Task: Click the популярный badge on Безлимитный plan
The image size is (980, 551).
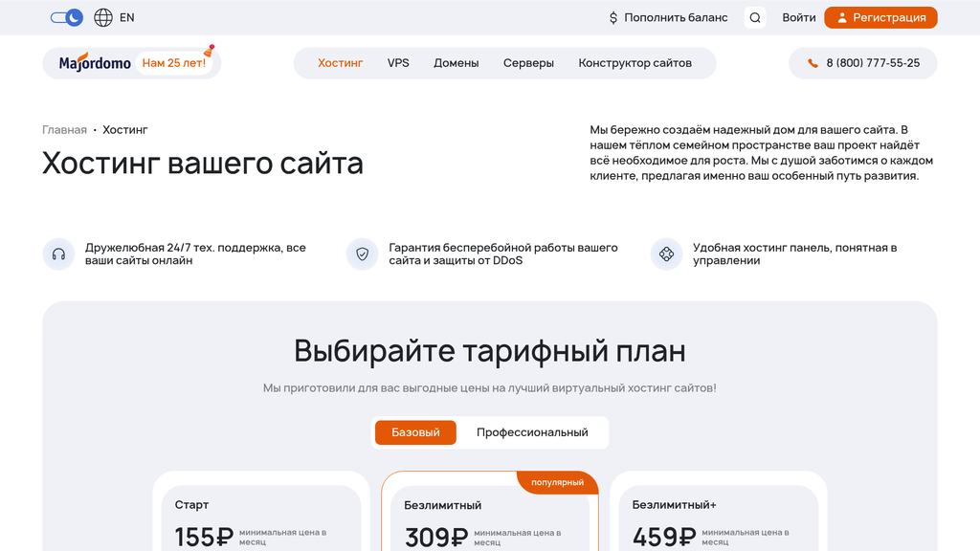Action: [558, 482]
